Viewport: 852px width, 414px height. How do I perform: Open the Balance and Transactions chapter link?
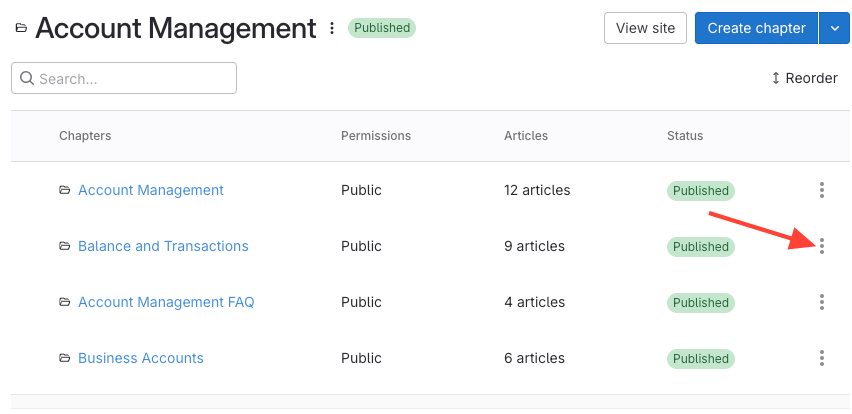coord(163,246)
